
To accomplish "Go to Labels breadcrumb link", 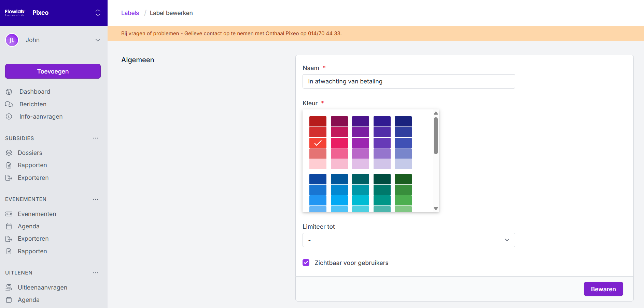I will pos(130,13).
